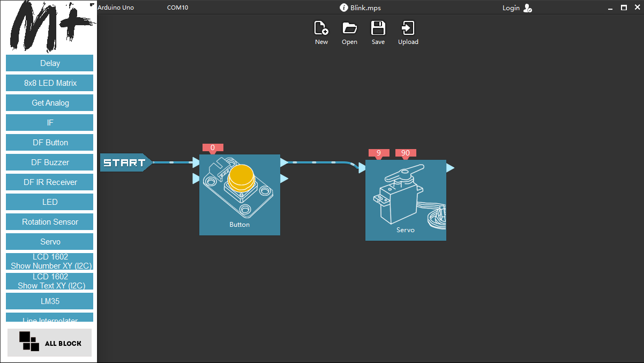
Task: Insert a Rotation Sensor block
Action: pyautogui.click(x=50, y=222)
